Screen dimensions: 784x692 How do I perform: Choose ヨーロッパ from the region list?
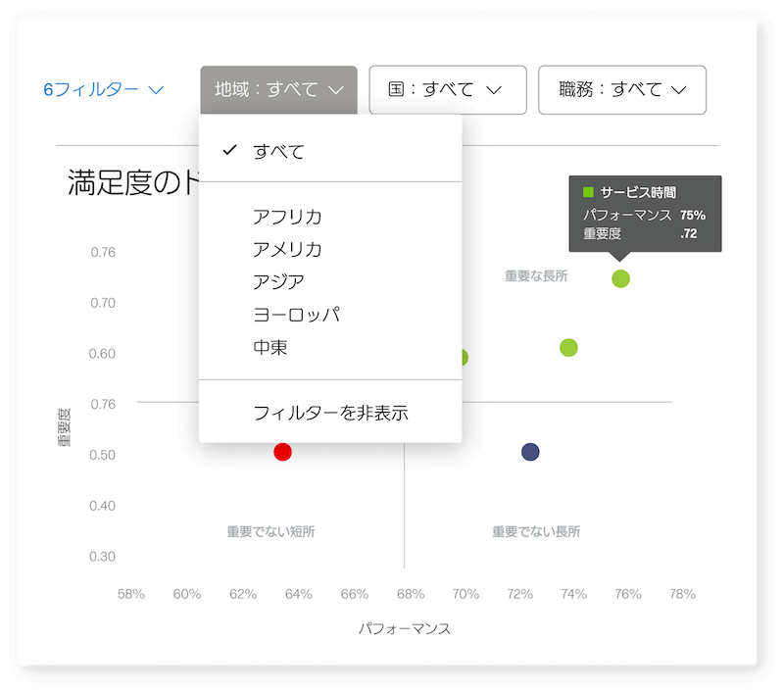[x=297, y=315]
